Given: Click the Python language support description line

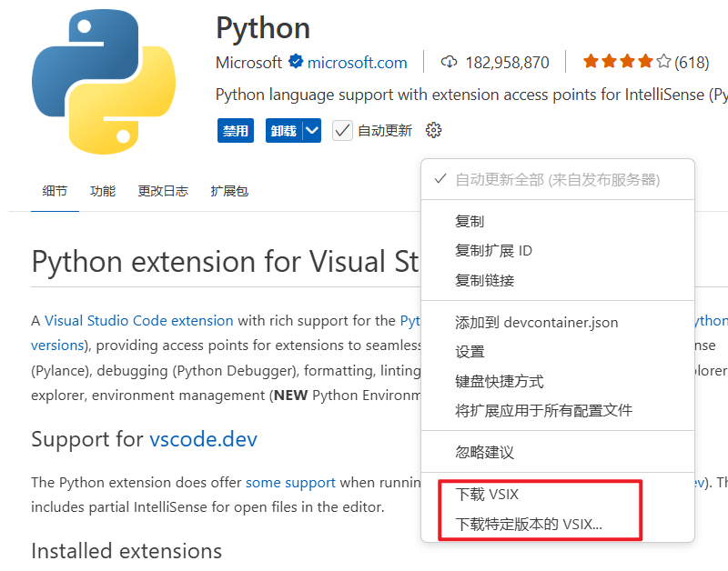Looking at the screenshot, I should (471, 95).
